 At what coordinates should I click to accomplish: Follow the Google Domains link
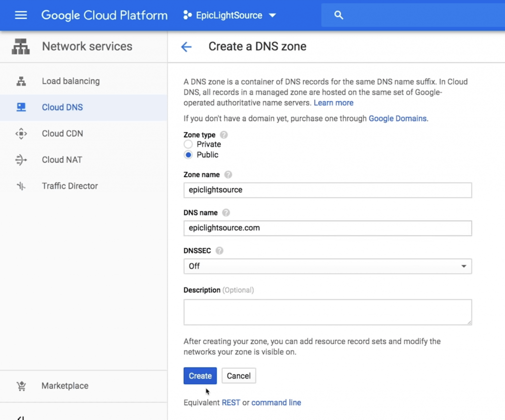397,118
